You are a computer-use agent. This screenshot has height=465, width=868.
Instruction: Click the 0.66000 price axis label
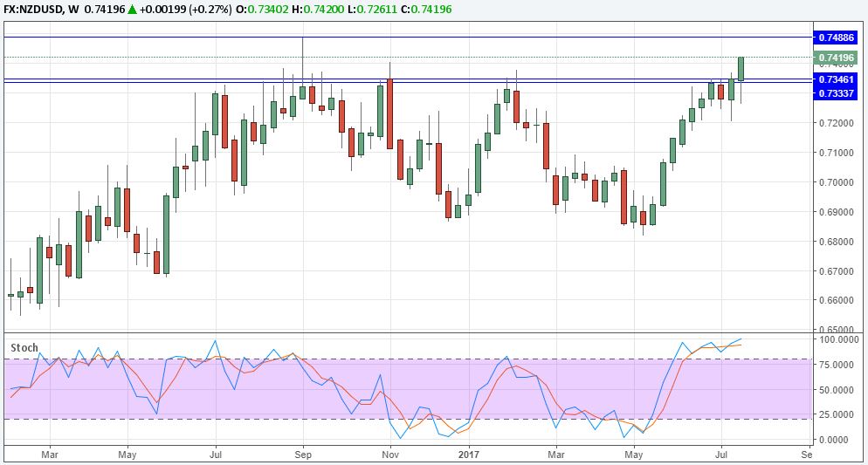tap(836, 301)
